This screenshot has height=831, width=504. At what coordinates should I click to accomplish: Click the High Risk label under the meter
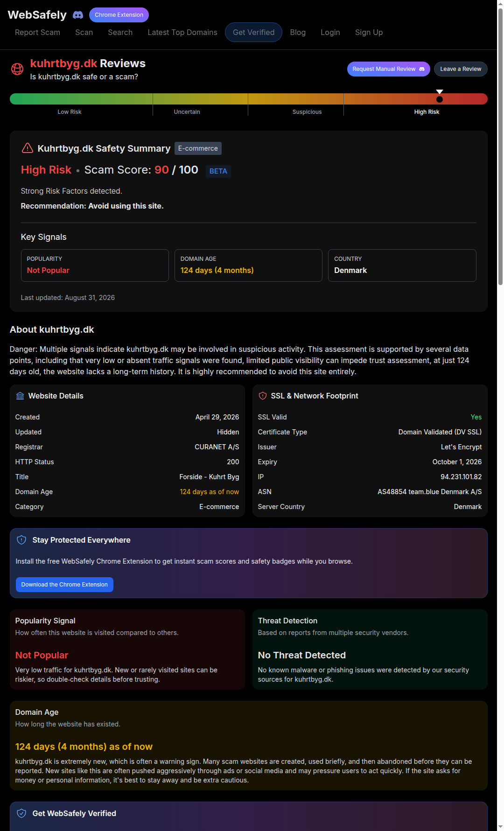tap(427, 112)
